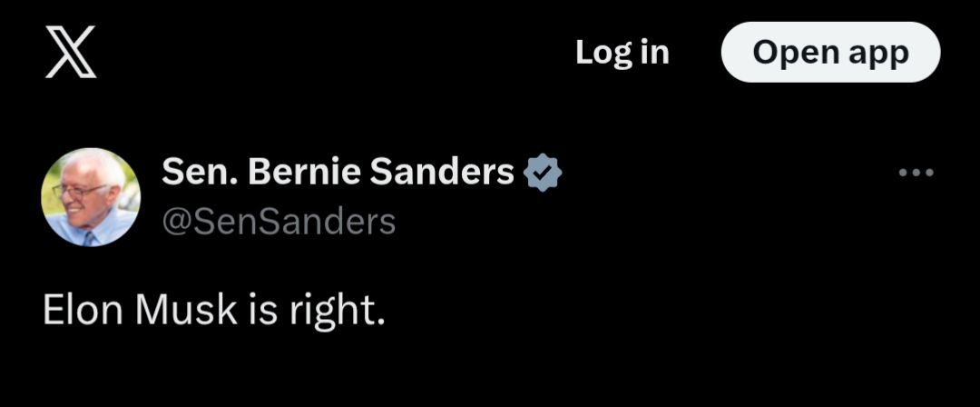Open the three-dot more options menu
980x407 pixels.
point(916,173)
